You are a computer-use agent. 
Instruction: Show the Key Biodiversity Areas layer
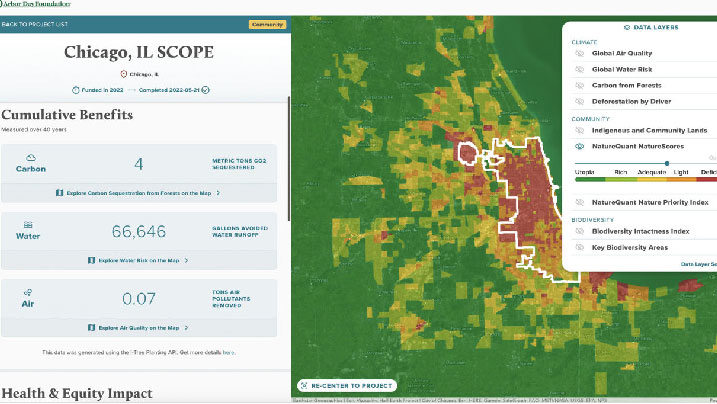coord(579,247)
